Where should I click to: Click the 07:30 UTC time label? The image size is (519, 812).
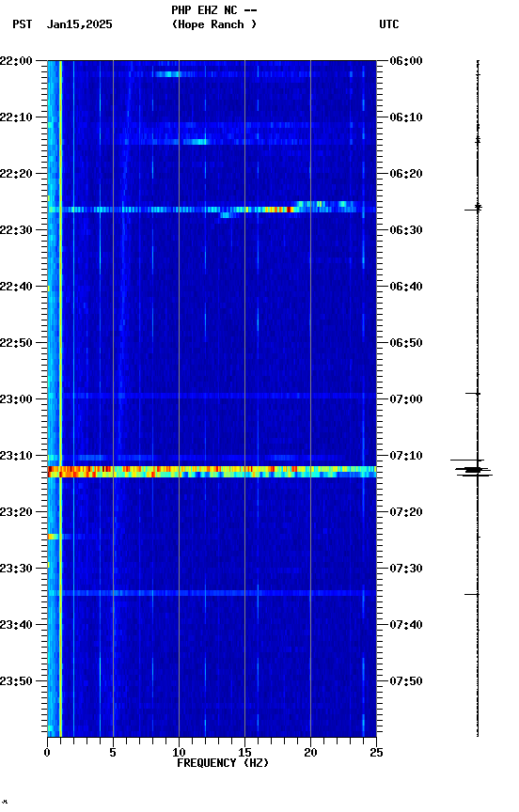click(405, 569)
